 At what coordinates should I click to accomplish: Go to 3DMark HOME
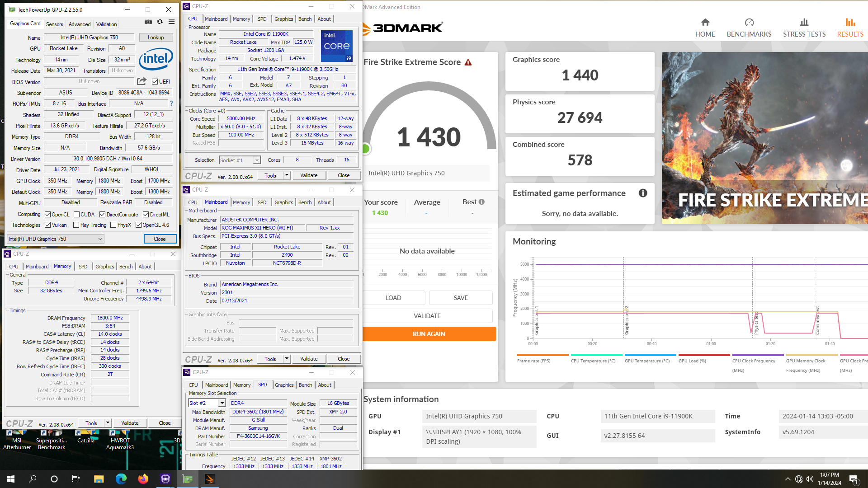705,28
